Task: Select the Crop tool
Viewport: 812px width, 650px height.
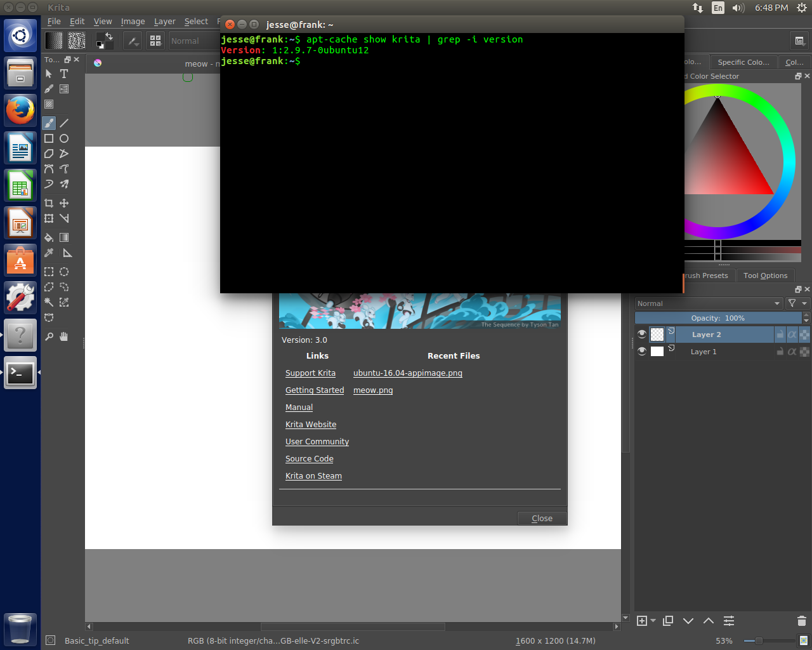Action: click(49, 203)
